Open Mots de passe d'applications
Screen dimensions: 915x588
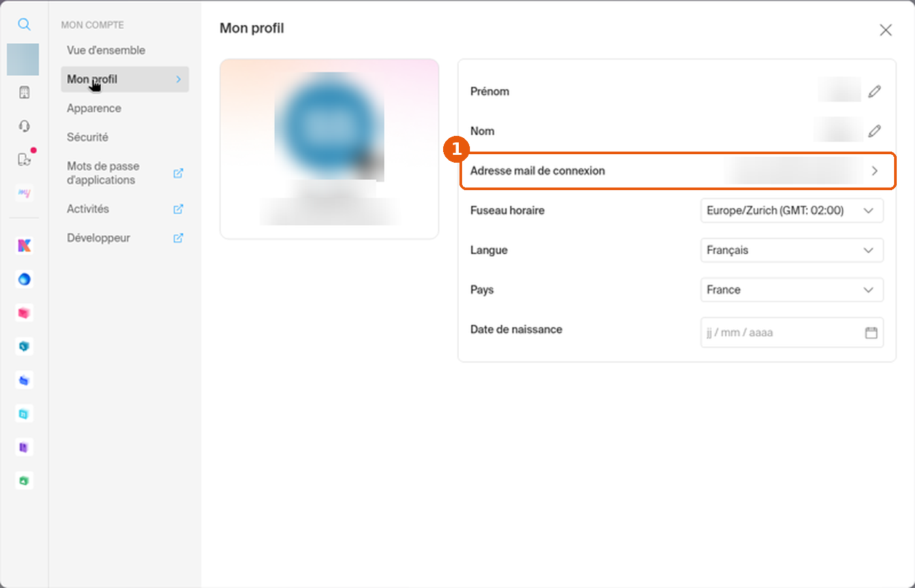103,173
